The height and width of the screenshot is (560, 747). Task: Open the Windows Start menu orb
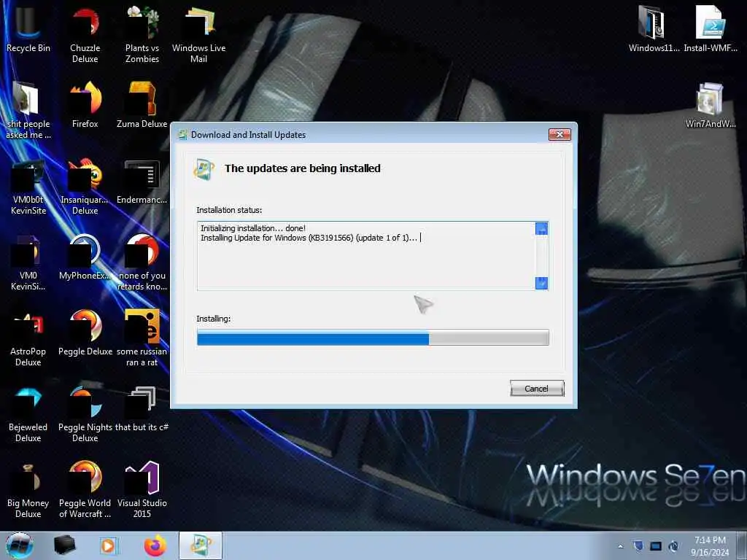[20, 545]
